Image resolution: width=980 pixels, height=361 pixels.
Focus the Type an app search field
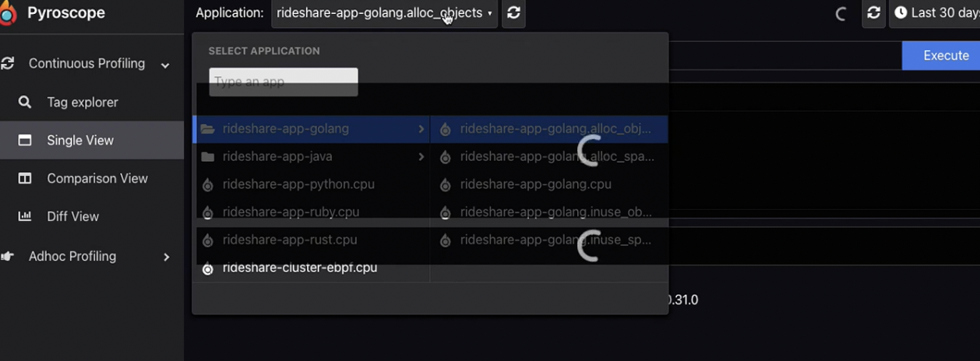pos(284,82)
